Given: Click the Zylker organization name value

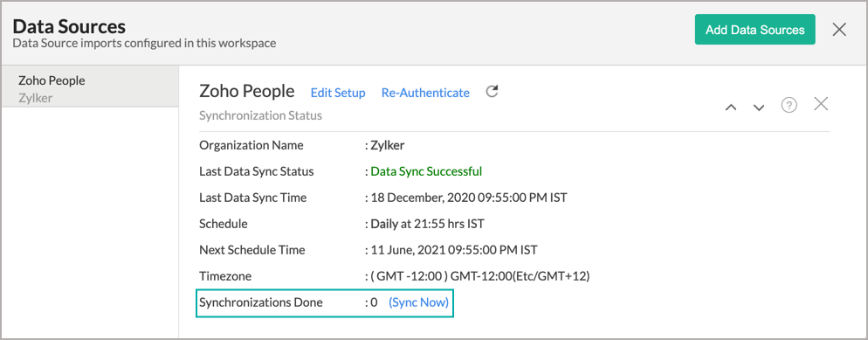Looking at the screenshot, I should click(385, 145).
